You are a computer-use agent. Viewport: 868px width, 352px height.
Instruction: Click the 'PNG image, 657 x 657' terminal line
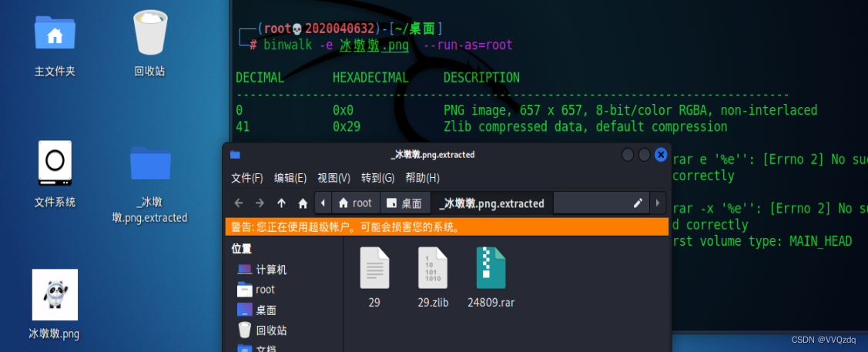coord(630,110)
